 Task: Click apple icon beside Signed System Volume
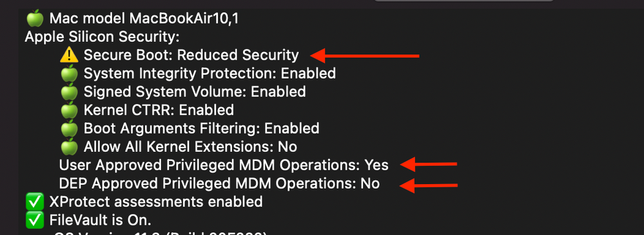click(69, 91)
